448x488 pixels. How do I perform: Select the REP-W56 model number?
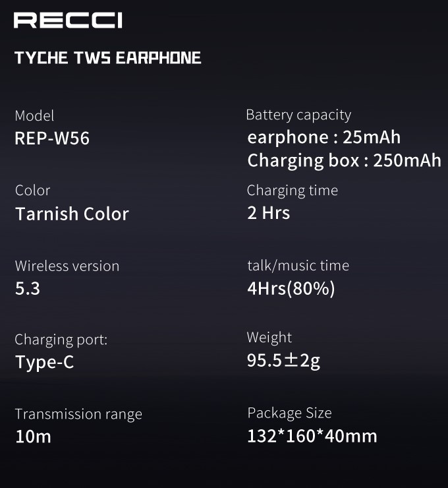pos(52,138)
